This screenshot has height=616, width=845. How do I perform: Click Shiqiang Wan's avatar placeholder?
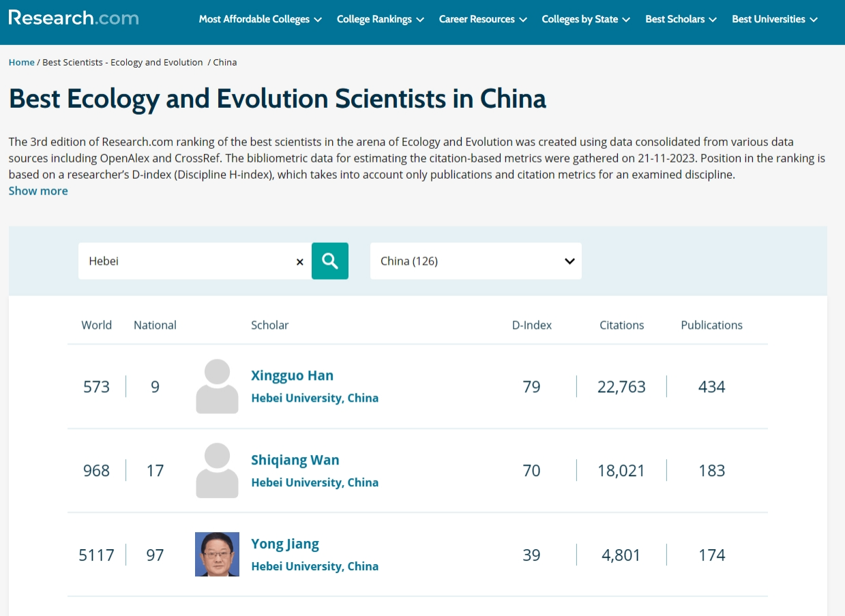coord(217,471)
